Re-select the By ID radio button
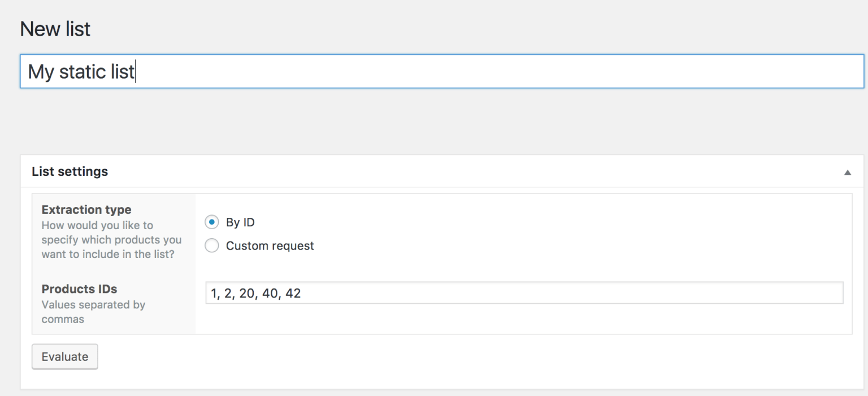The width and height of the screenshot is (868, 396). (212, 222)
